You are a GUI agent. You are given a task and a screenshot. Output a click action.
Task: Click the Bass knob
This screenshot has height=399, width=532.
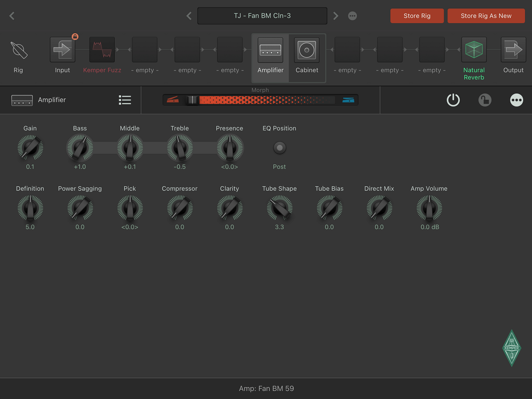[x=80, y=148]
